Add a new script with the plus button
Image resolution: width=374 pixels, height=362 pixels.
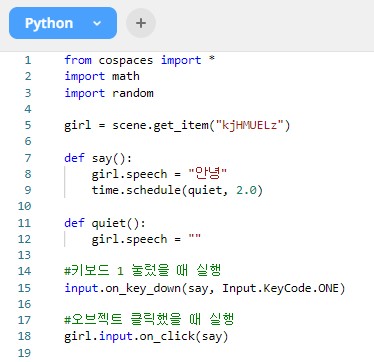141,23
